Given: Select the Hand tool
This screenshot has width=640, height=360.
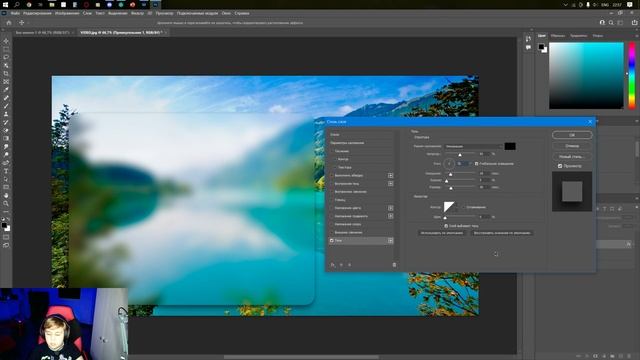Looking at the screenshot, I should point(6,196).
